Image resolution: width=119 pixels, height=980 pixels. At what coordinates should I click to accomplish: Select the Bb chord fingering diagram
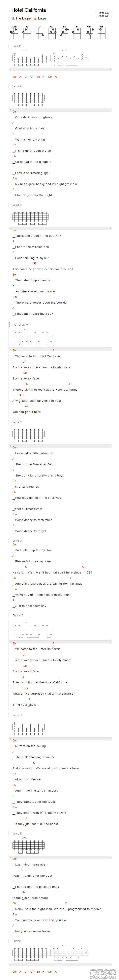(64, 32)
